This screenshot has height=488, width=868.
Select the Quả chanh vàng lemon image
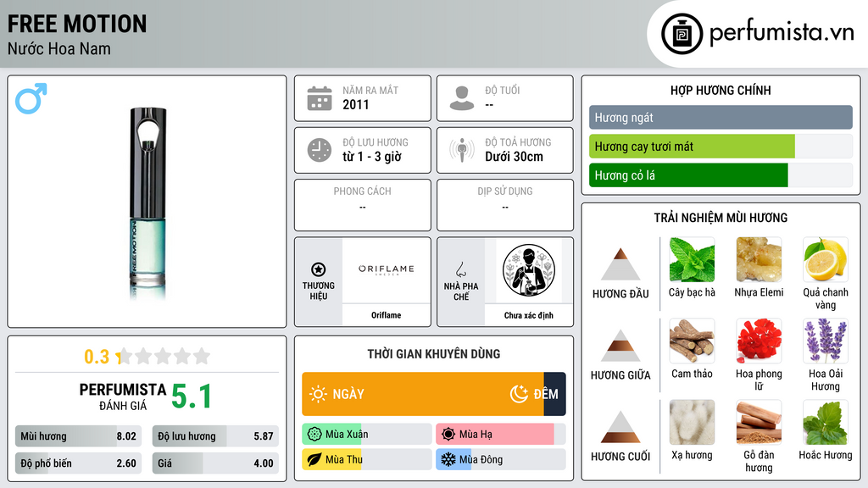(826, 260)
